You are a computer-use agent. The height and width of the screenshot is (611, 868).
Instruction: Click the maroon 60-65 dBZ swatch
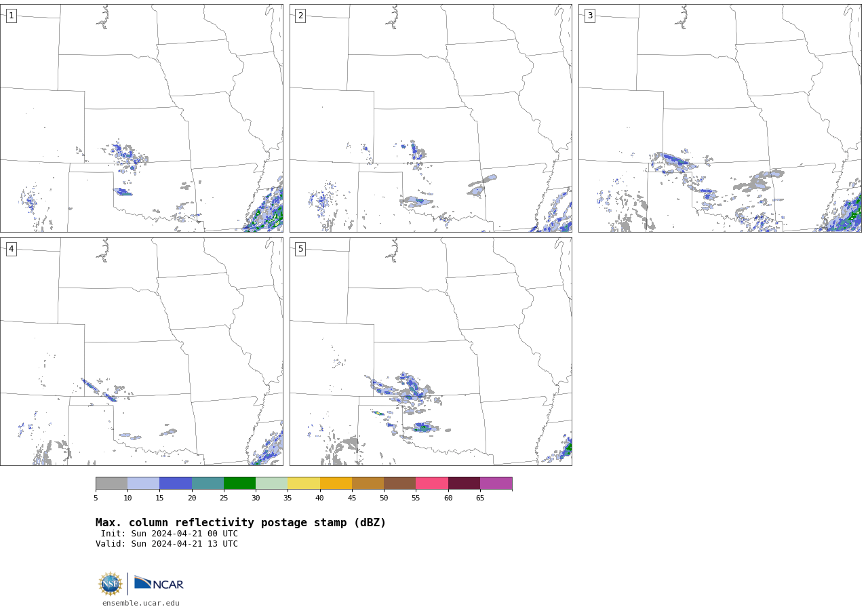(x=464, y=483)
